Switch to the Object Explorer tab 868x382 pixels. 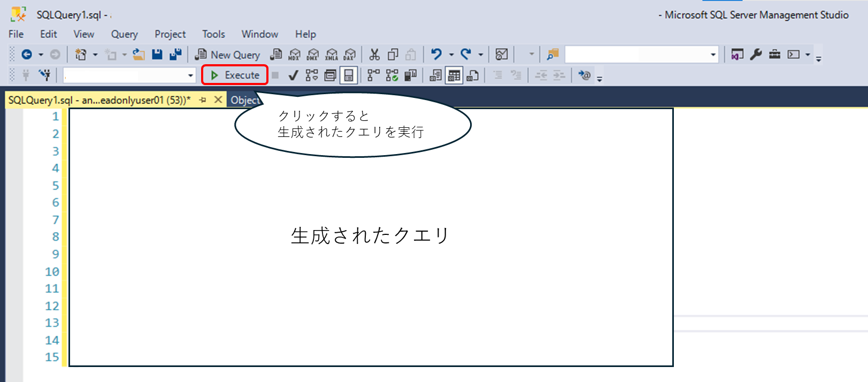click(x=245, y=100)
